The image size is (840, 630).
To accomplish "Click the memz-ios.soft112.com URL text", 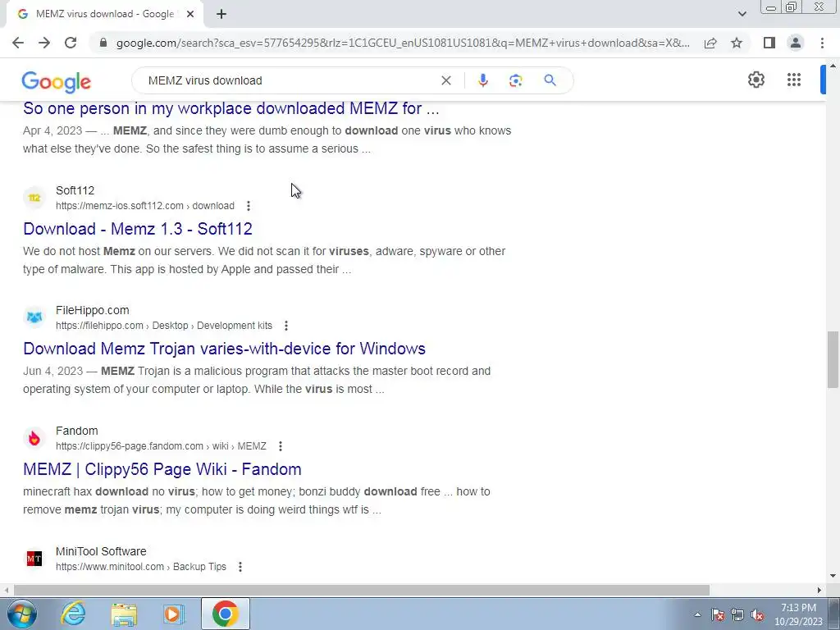I will pyautogui.click(x=145, y=206).
